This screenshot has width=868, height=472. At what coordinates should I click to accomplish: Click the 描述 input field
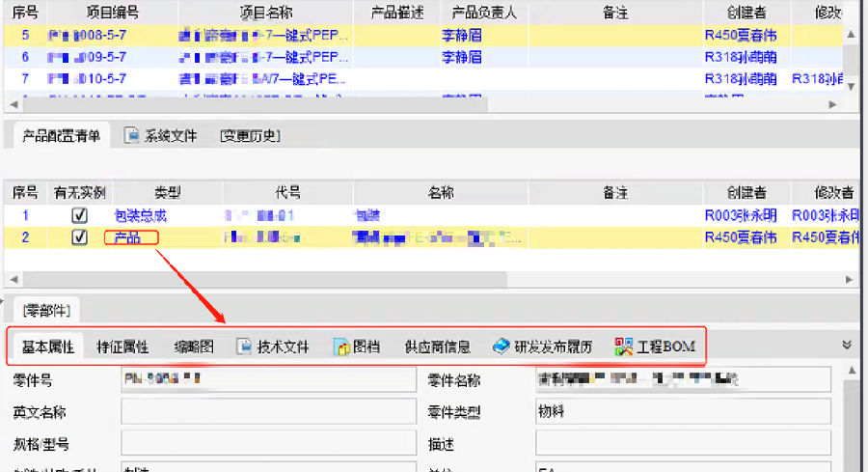point(683,443)
